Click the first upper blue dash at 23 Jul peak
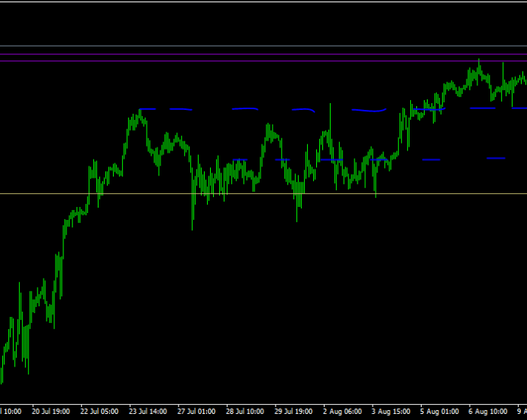527x420 pixels. (147, 109)
